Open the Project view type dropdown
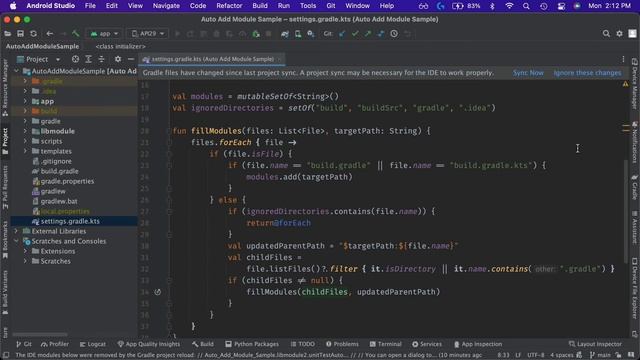Screen dimensions: 640x360 pos(39,59)
